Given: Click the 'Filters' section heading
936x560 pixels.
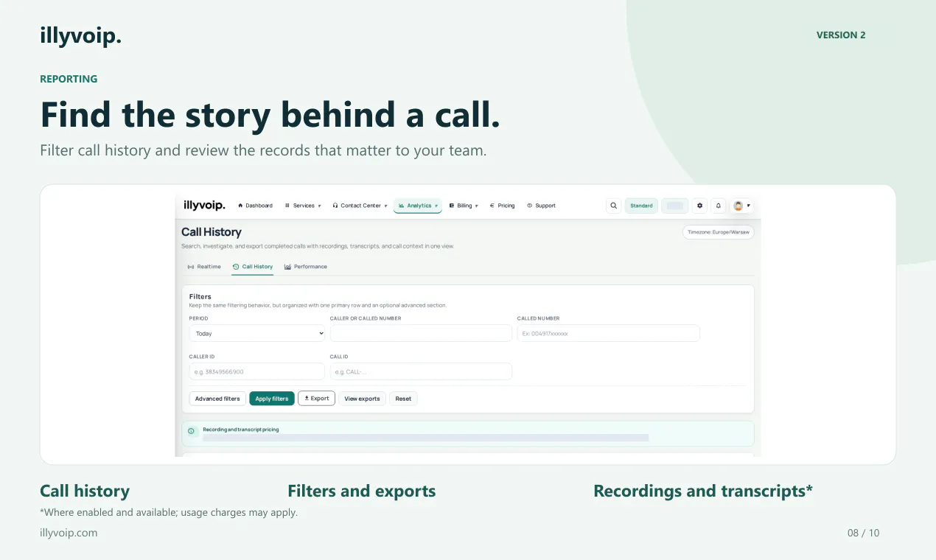Looking at the screenshot, I should (x=200, y=296).
